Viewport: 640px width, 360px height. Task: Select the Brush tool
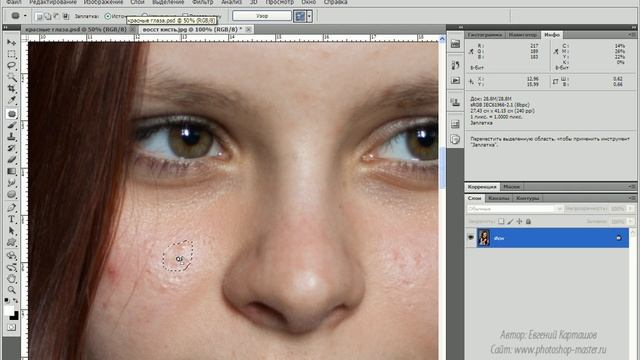(11, 125)
